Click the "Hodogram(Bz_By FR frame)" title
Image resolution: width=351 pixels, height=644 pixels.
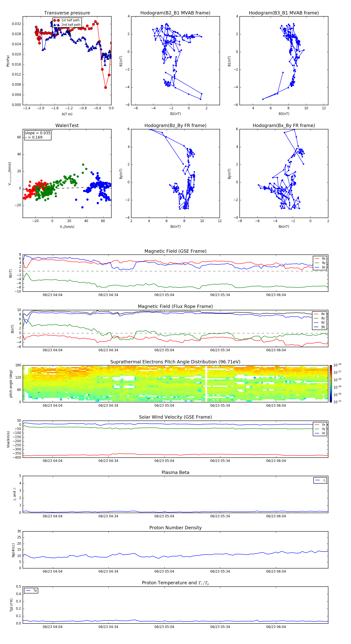[x=175, y=125]
